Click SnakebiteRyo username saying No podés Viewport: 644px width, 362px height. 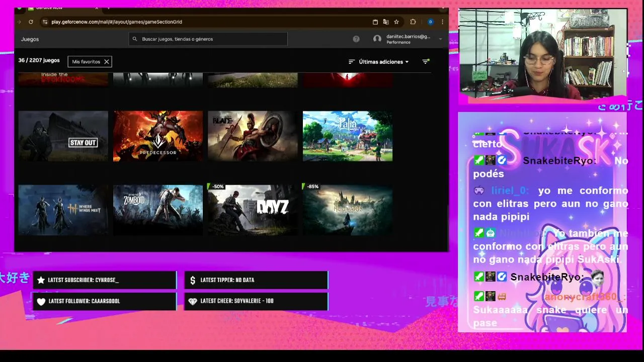coord(559,161)
